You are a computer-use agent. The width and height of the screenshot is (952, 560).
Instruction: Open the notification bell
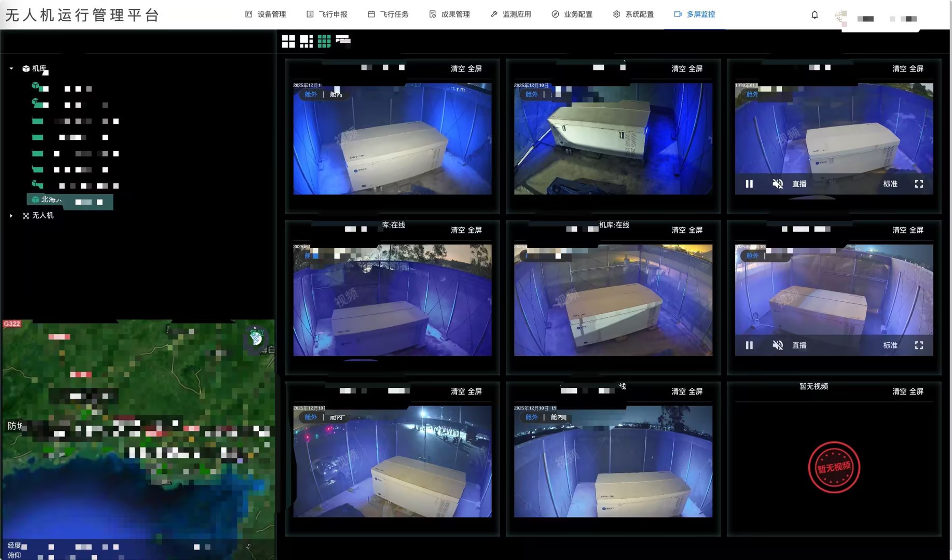click(x=815, y=15)
